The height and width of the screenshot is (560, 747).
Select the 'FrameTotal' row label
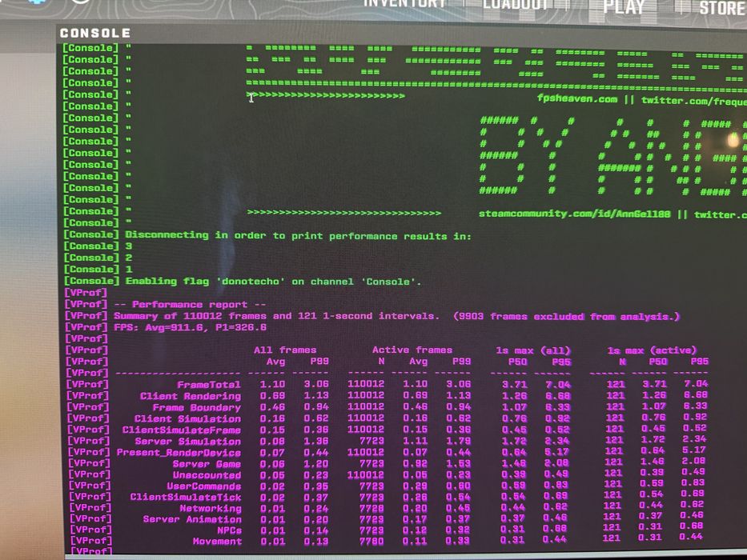(x=209, y=384)
